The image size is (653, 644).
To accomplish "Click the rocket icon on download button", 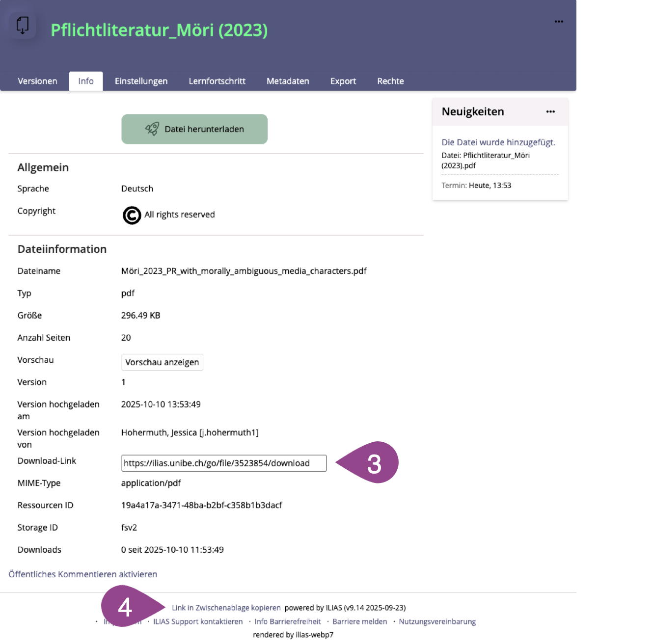I will tap(152, 129).
